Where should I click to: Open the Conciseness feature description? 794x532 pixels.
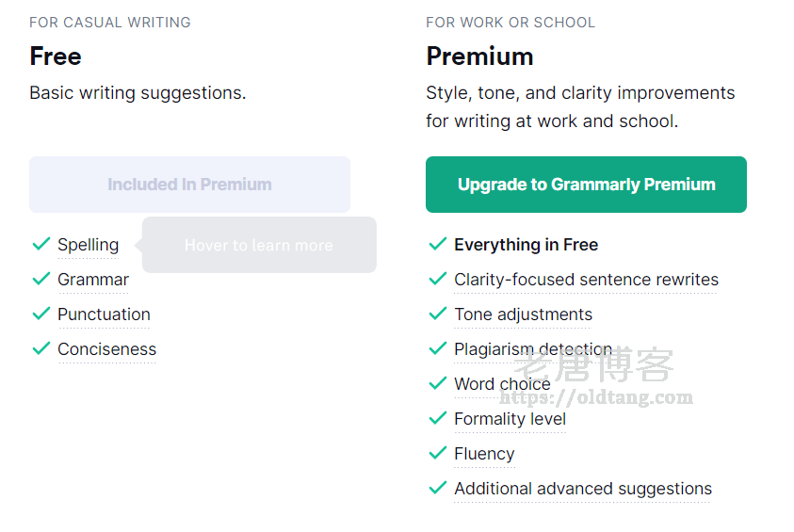point(106,349)
